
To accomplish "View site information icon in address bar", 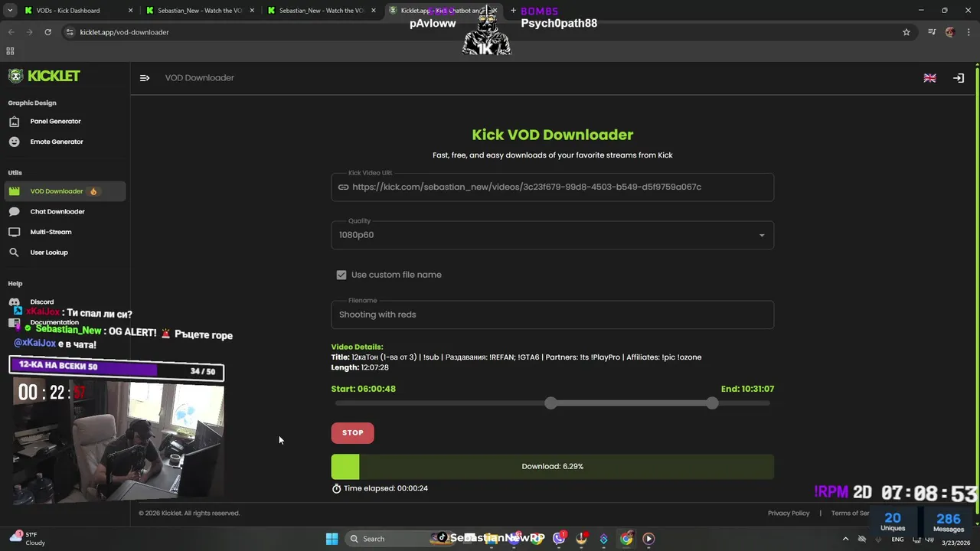I will coord(70,32).
